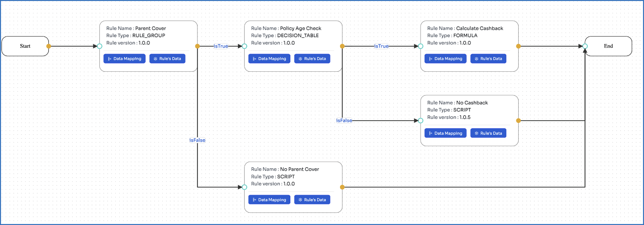Image resolution: width=644 pixels, height=225 pixels.
Task: Click Policy Age Check's orange output handle
Action: point(342,46)
